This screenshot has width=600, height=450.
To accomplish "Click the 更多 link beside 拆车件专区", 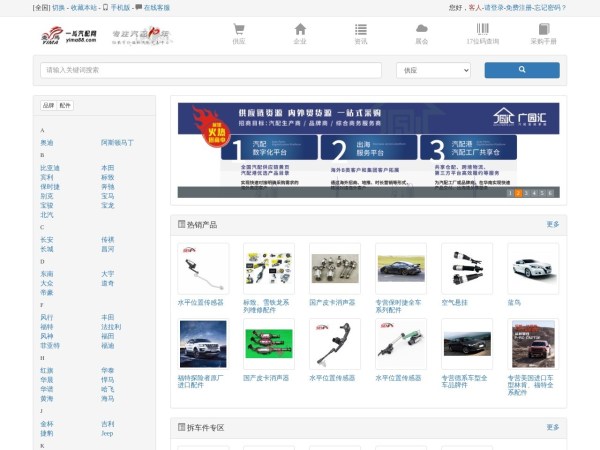I will point(553,427).
